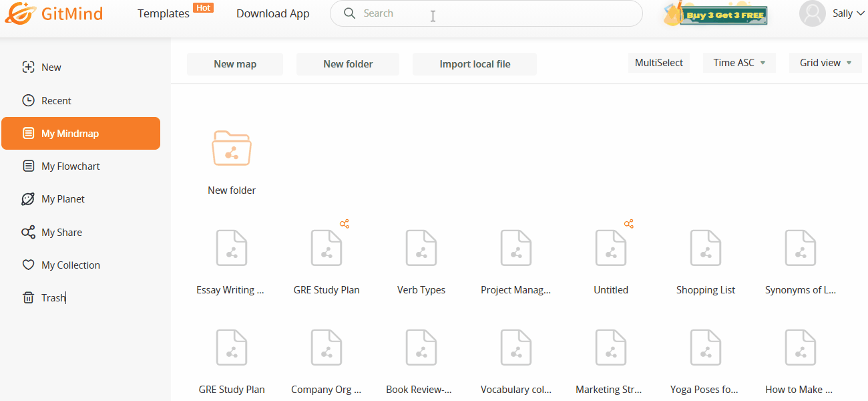
Task: Expand the Time ASC sort dropdown
Action: point(739,63)
